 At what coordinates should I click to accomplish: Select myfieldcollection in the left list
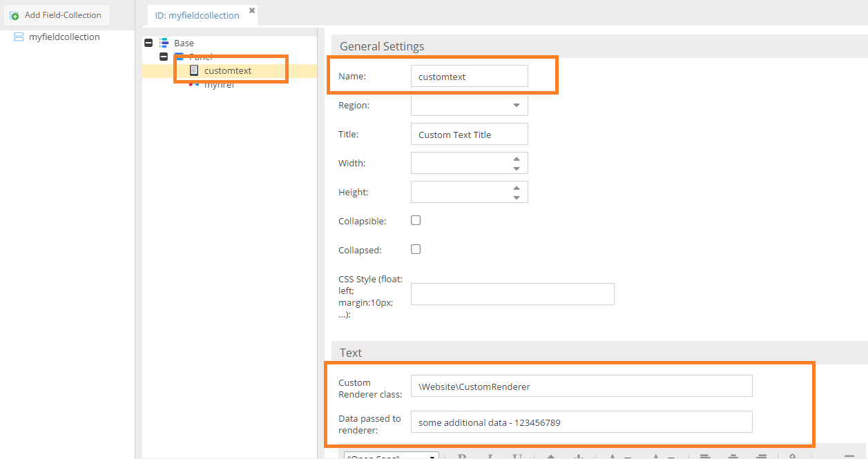click(x=64, y=37)
